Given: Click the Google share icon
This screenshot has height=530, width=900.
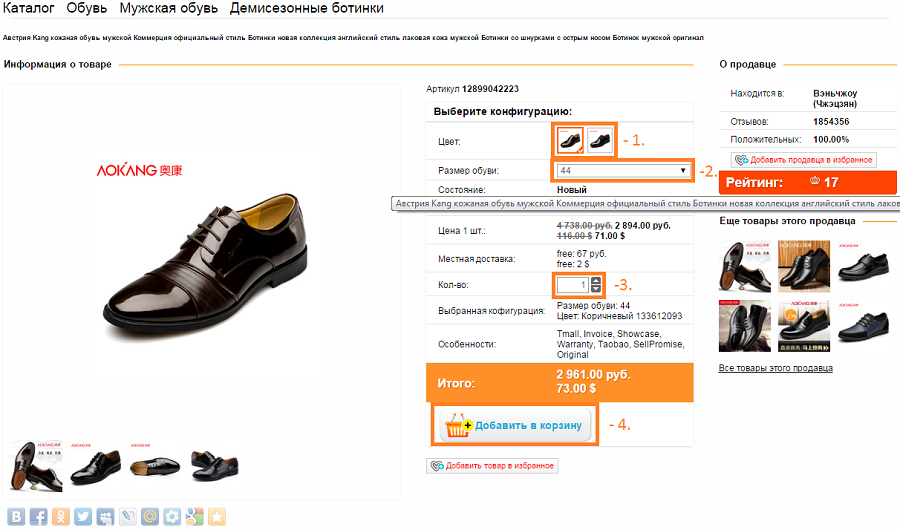Looking at the screenshot, I should [x=194, y=517].
